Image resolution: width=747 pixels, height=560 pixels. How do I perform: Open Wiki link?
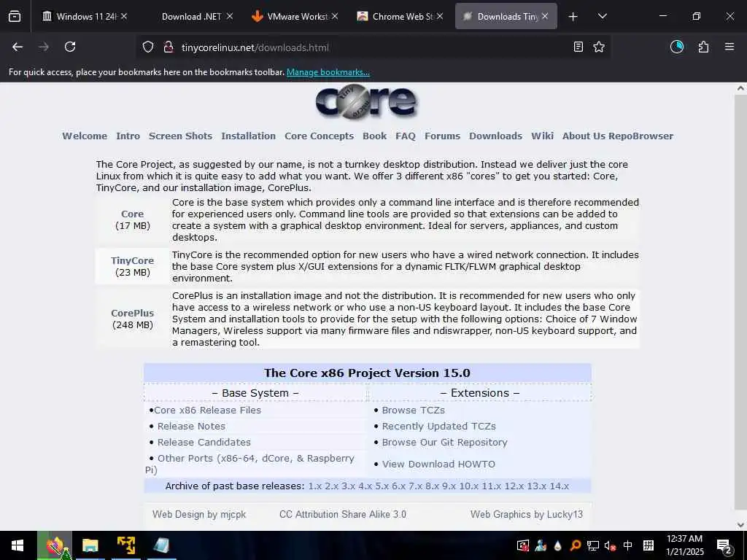pos(542,136)
